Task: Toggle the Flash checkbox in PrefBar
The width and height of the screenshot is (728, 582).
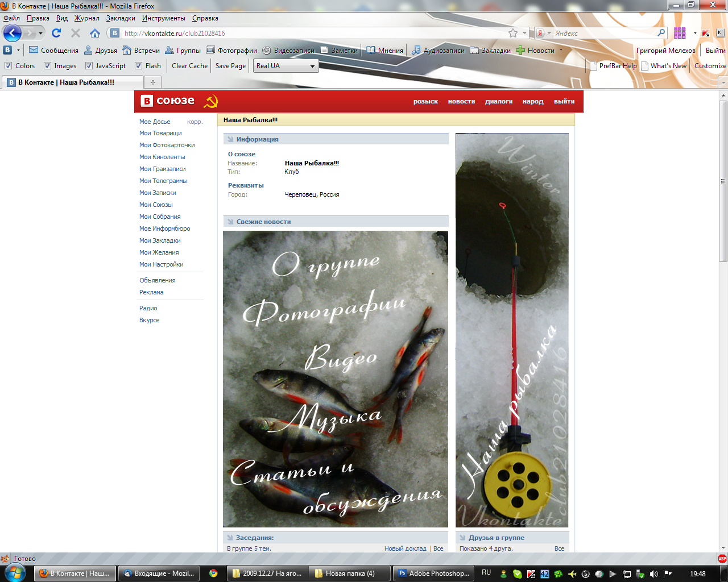Action: pyautogui.click(x=139, y=66)
